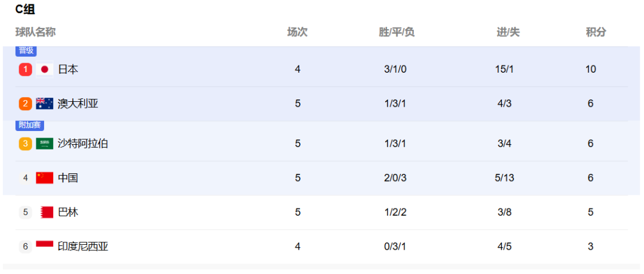
Task: Click the orange rank 2 badge
Action: point(26,104)
